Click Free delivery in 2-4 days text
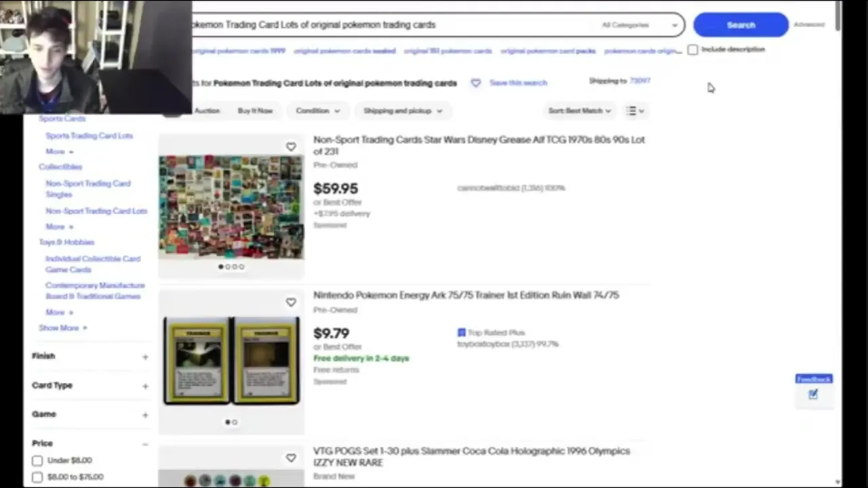Screen dimensions: 868x488 361,359
